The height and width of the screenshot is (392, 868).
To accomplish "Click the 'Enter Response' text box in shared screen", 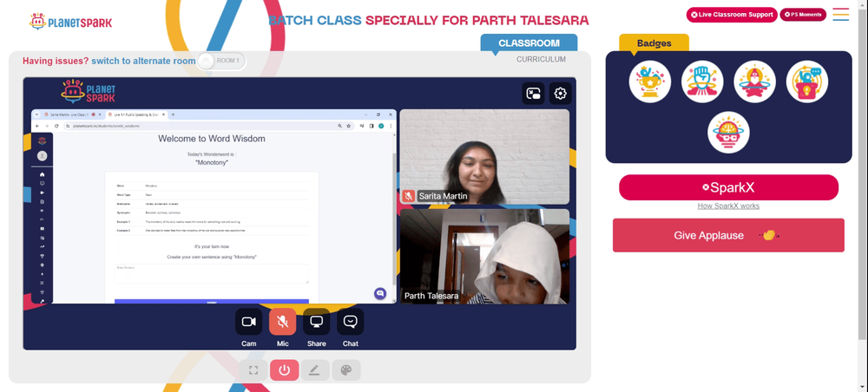I will (x=212, y=274).
